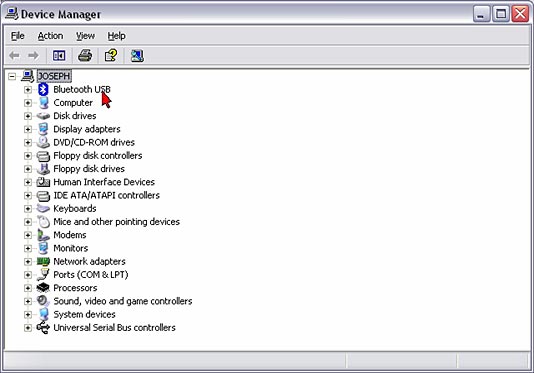The width and height of the screenshot is (534, 373).
Task: Toggle the console tree pane toolbar icon
Action: [59, 55]
